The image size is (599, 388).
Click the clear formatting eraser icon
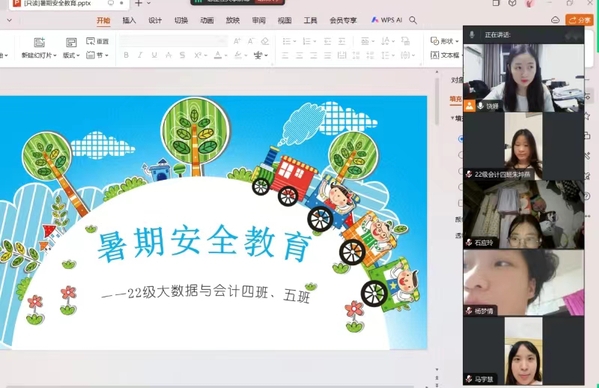coord(265,41)
